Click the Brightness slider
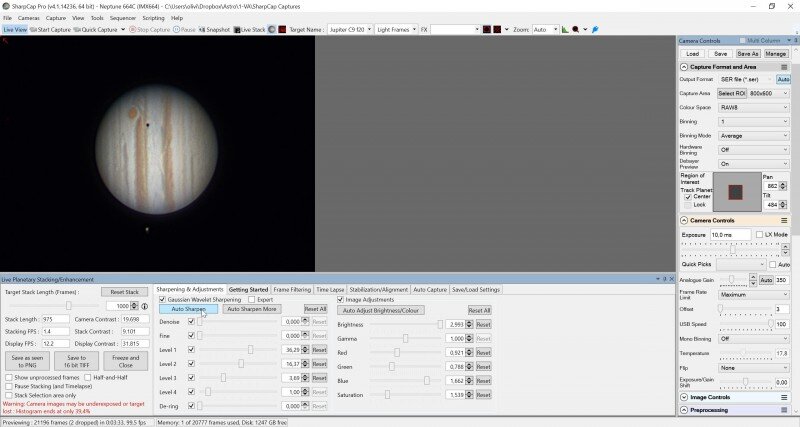The image size is (800, 427). click(x=406, y=324)
